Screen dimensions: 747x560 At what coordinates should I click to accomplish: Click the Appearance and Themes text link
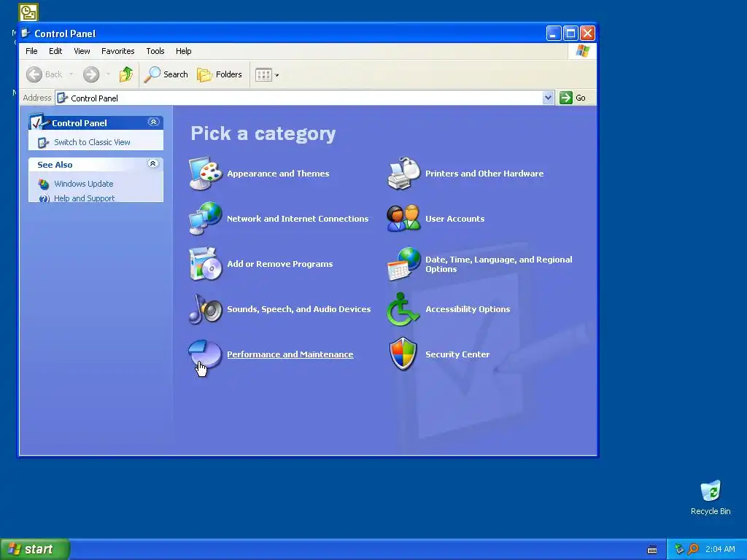[278, 174]
